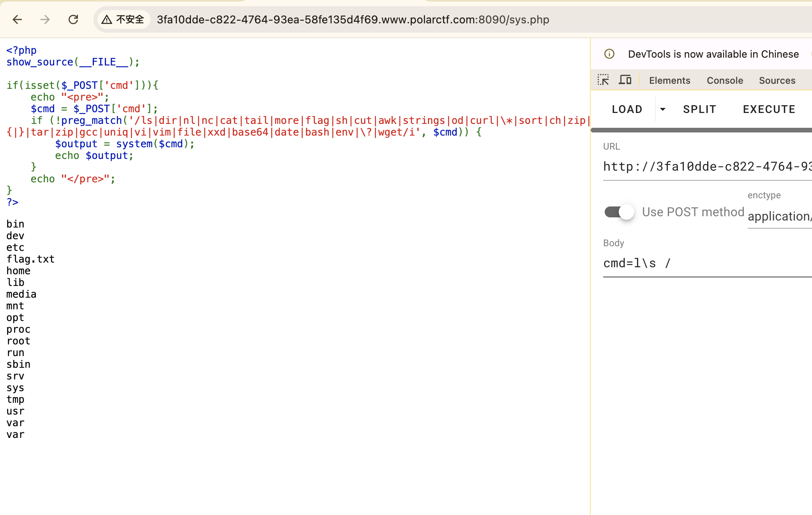Click the browser address bar URL
This screenshot has width=812, height=515.
click(x=353, y=19)
